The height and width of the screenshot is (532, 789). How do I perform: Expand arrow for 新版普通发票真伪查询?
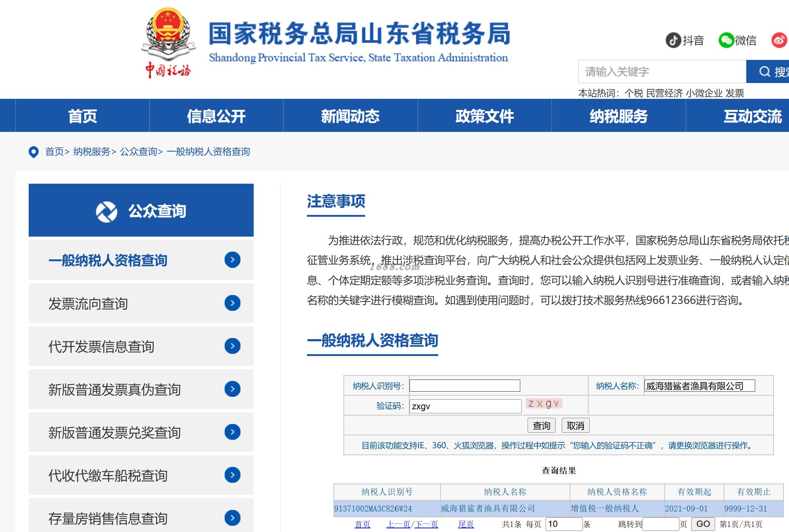[232, 389]
